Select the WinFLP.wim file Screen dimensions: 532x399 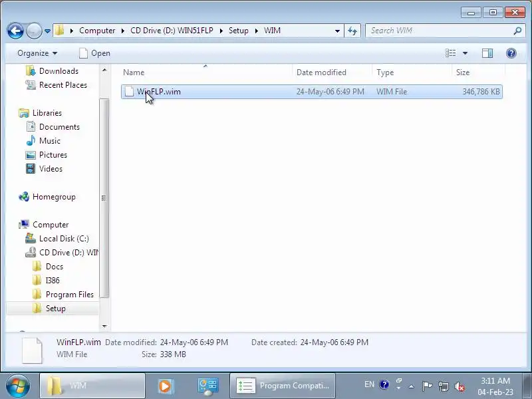[311, 92]
